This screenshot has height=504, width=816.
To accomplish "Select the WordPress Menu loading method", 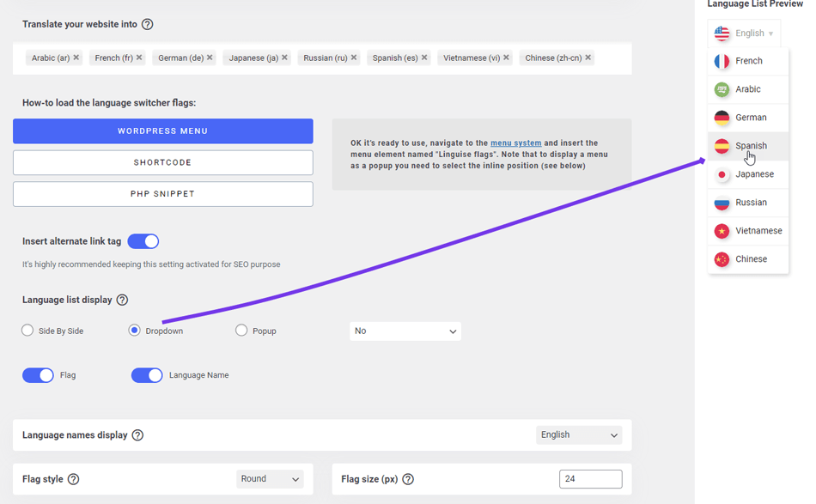I will pyautogui.click(x=163, y=131).
